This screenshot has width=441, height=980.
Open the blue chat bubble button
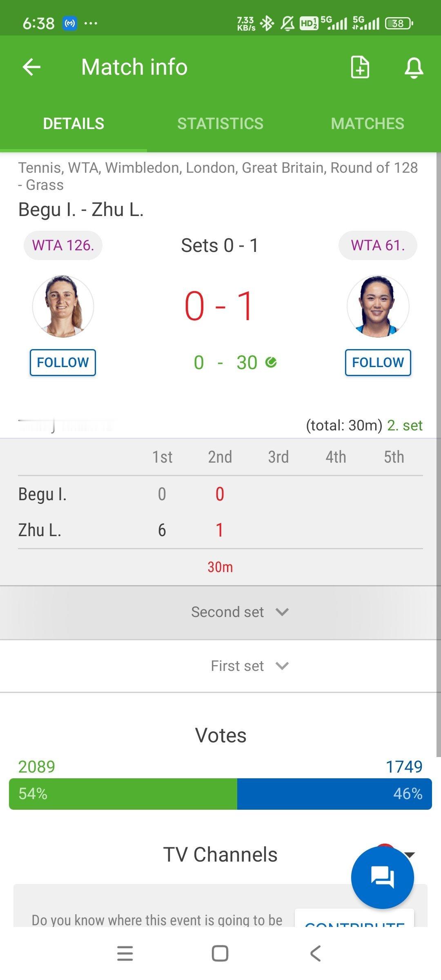pyautogui.click(x=383, y=877)
